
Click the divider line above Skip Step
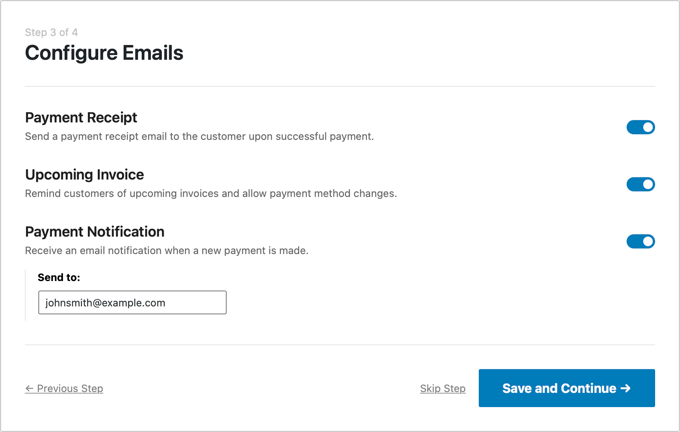click(340, 345)
